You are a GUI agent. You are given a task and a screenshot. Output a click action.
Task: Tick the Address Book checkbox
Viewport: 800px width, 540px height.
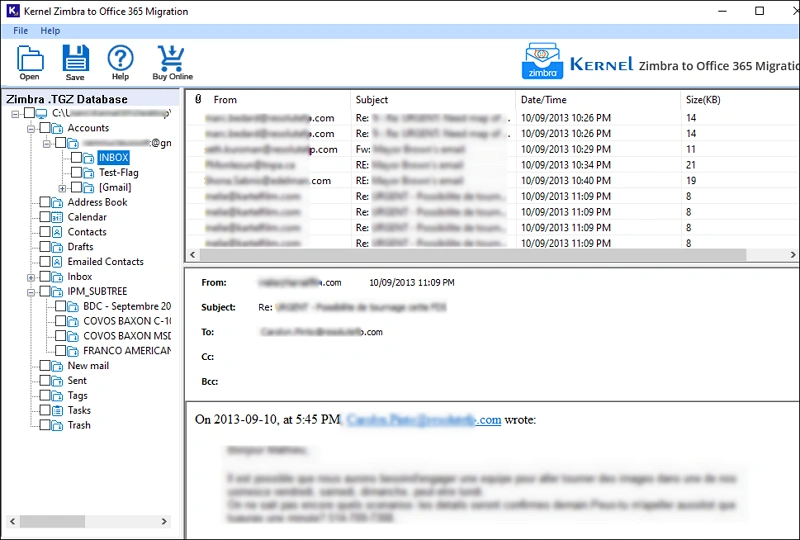point(45,202)
